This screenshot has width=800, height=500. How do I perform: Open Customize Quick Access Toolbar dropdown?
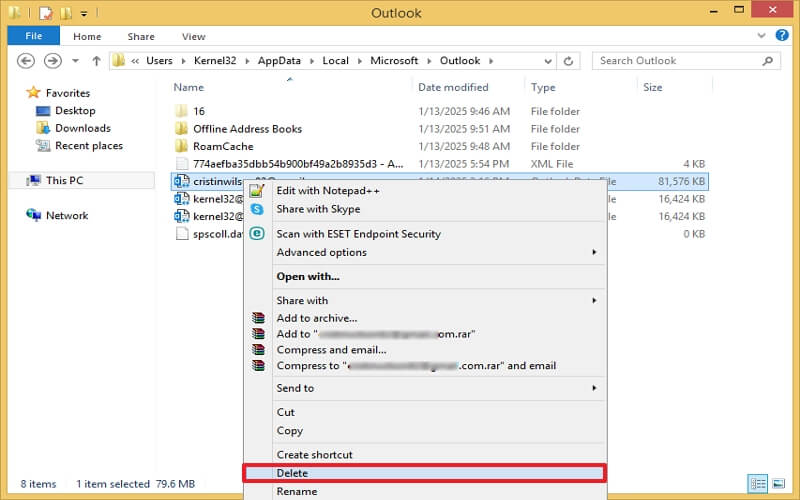click(x=84, y=13)
